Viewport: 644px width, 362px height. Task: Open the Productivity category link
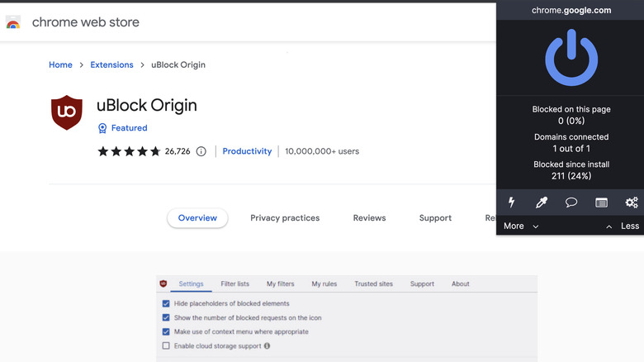(x=247, y=151)
